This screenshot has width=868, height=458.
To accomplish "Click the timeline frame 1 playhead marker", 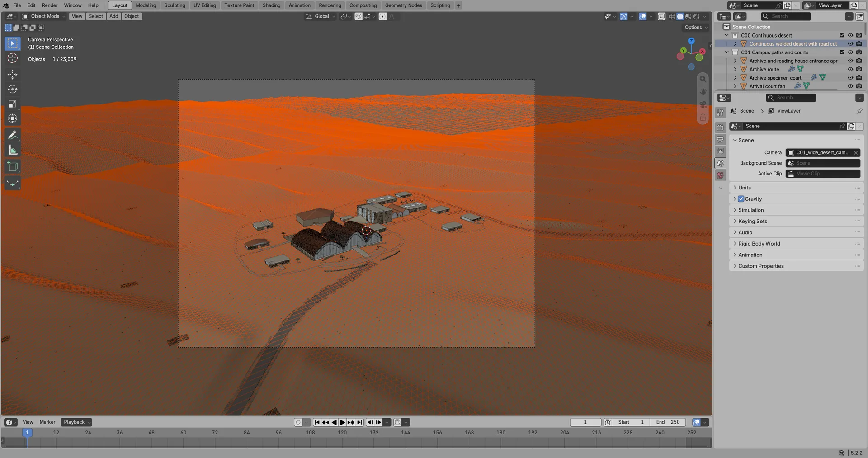I will (x=27, y=433).
